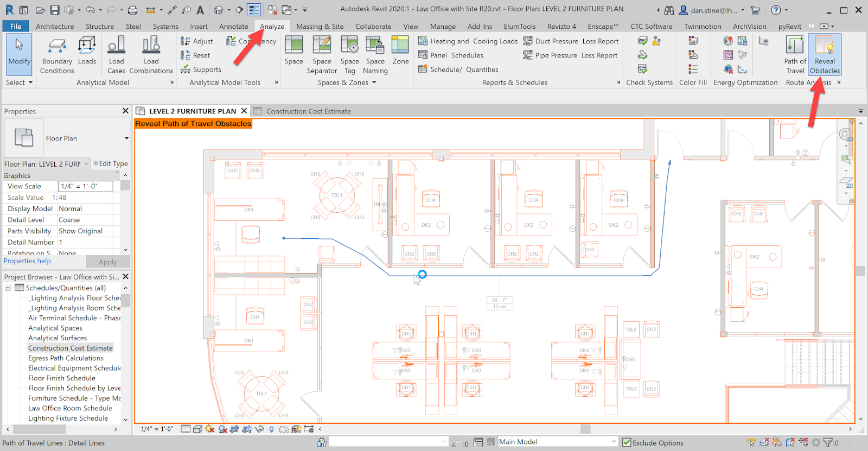
Task: Expand the Spaces & Zones panel dropdown
Action: [347, 82]
